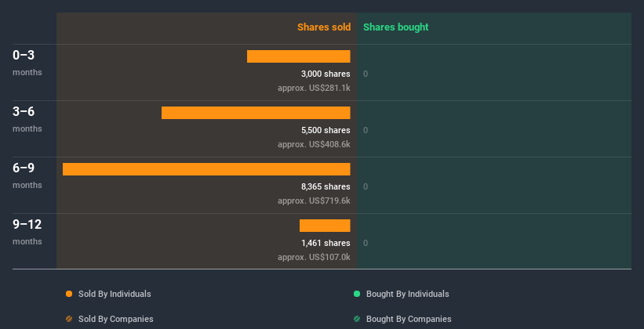This screenshot has height=329, width=644.
Task: Click the 5,500 shares value
Action: tap(326, 131)
